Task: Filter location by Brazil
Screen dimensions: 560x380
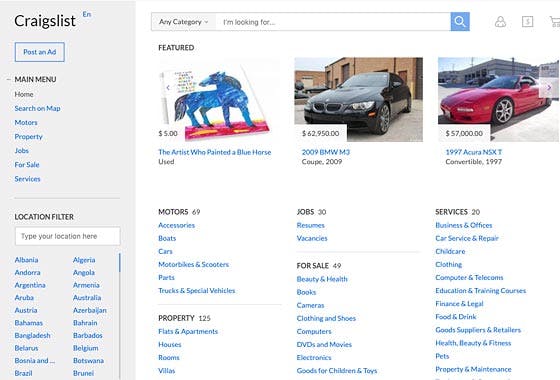Action: pos(24,373)
